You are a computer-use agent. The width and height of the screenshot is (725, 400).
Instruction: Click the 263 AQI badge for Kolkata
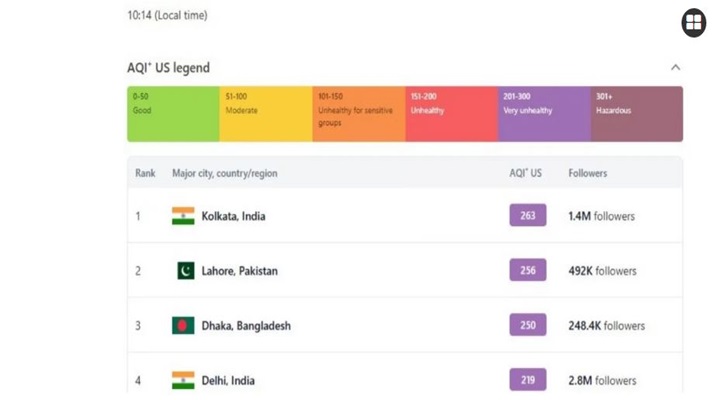coord(528,215)
